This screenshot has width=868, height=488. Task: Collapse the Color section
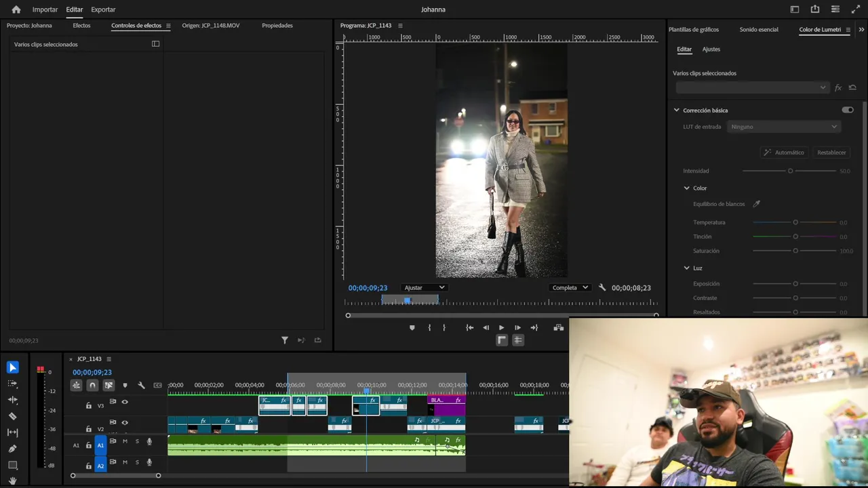click(686, 188)
